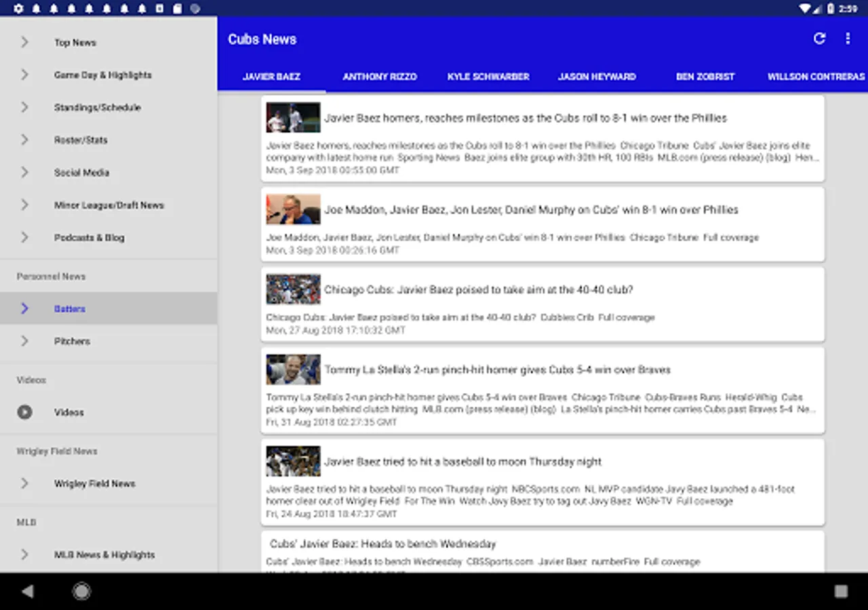This screenshot has height=610, width=868.
Task: Select the 'Fri, 24 Aug 2018 18:47:37 GMT' timestamp
Action: [x=332, y=514]
